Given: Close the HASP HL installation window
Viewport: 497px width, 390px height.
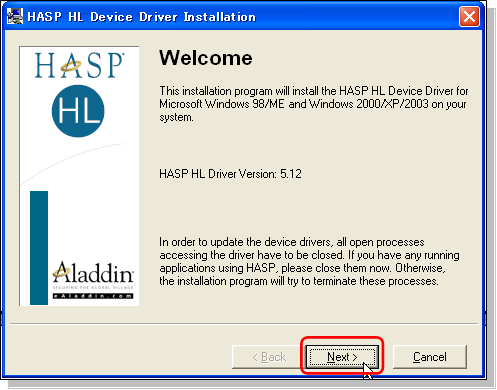Looking at the screenshot, I should [469, 16].
